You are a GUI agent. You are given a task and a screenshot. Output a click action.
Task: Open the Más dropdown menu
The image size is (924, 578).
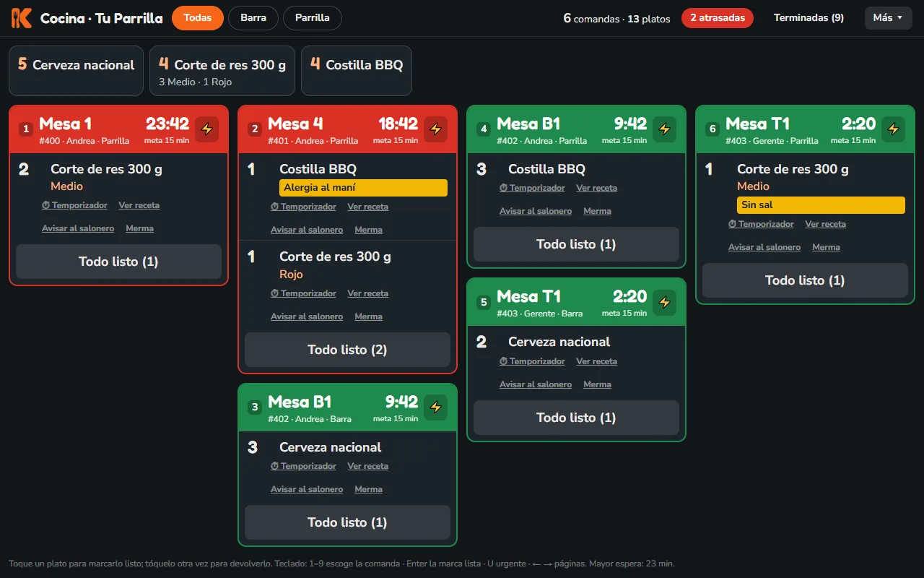(888, 18)
